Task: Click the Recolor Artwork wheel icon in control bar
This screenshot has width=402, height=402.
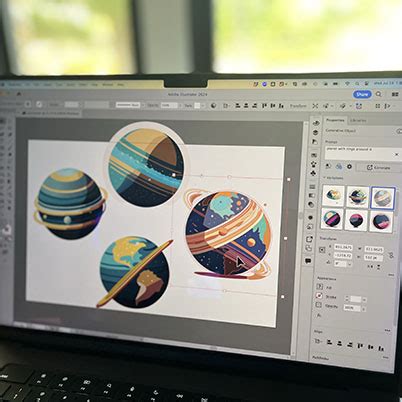Action: pyautogui.click(x=213, y=106)
